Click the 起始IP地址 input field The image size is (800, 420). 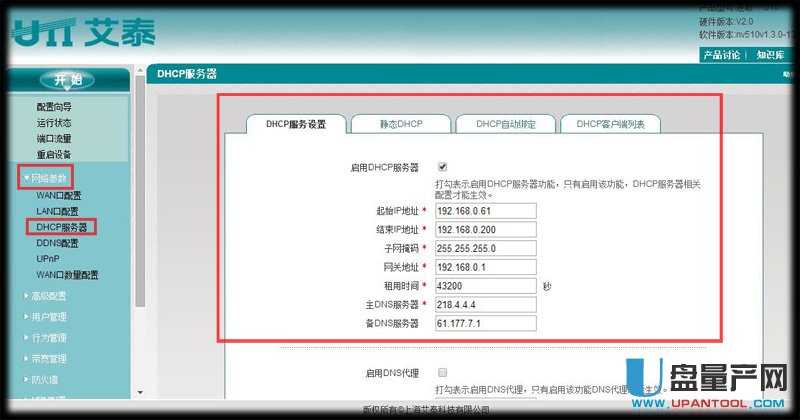(x=486, y=211)
